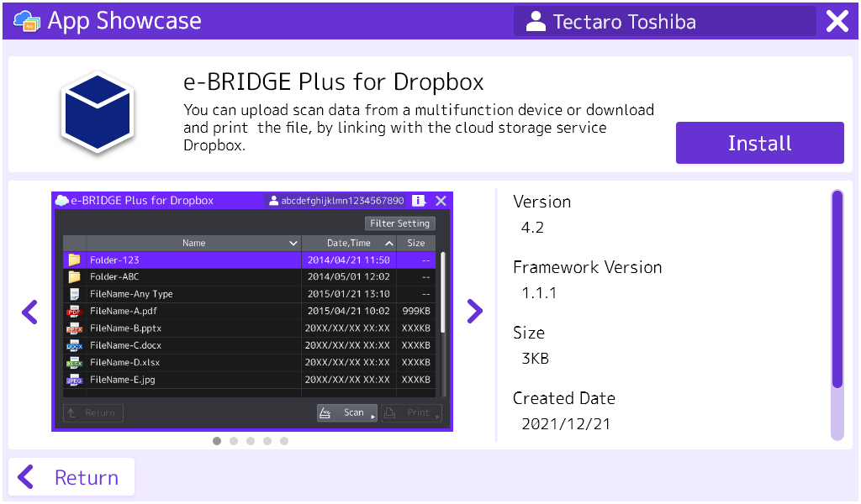Click the FileName-A.pdf PDF icon
861x504 pixels.
(74, 312)
